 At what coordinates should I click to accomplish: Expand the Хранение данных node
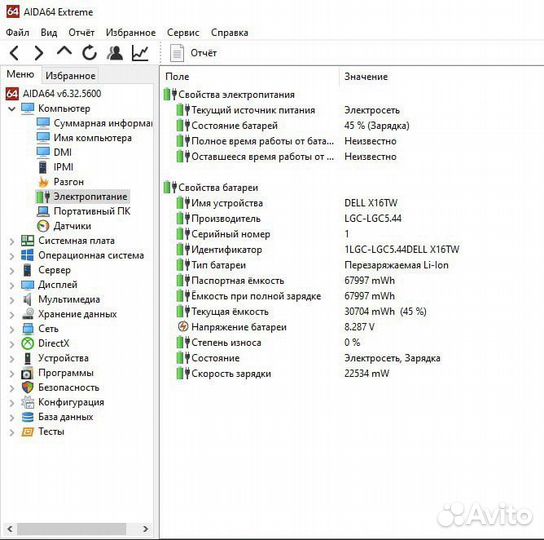click(12, 315)
